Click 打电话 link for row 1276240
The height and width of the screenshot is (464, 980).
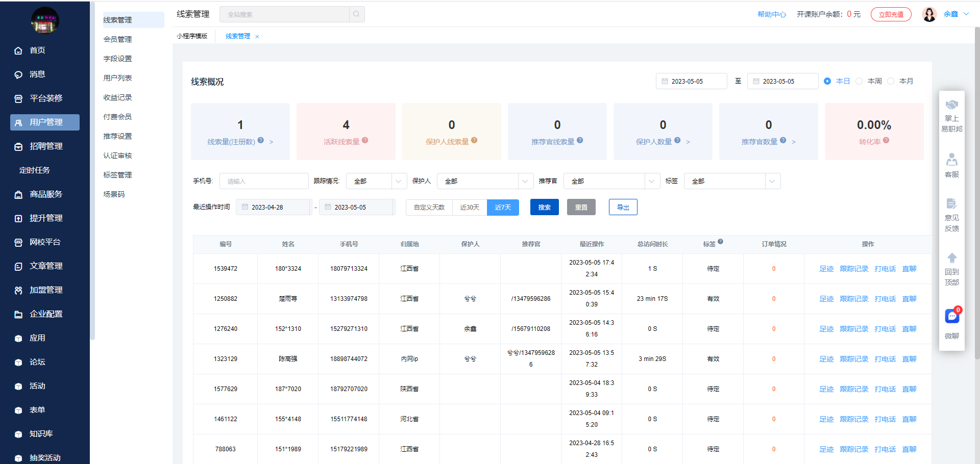coord(885,329)
